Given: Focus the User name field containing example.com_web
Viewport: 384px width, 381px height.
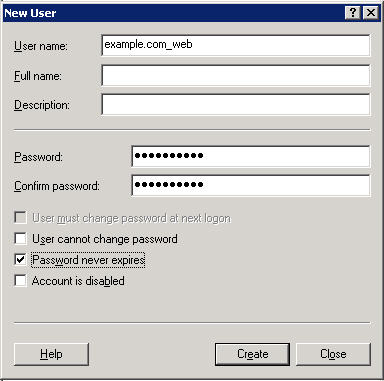Looking at the screenshot, I should point(236,45).
